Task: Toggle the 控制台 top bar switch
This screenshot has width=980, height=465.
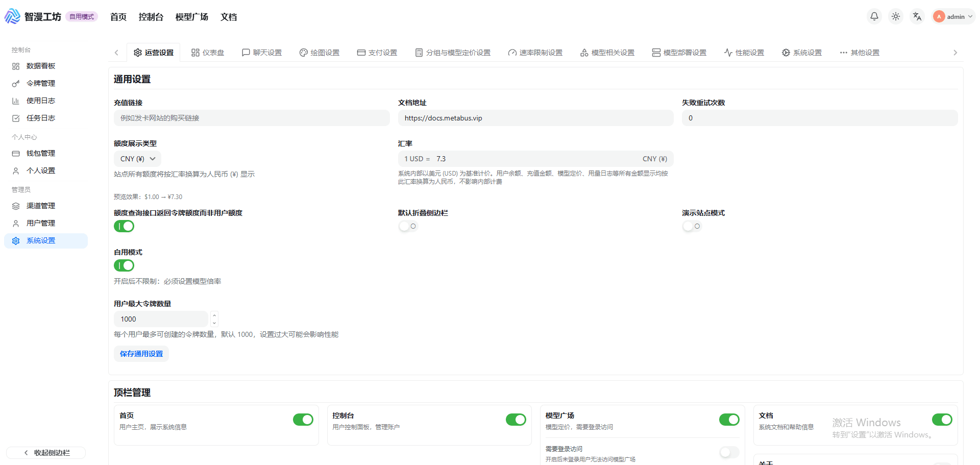Action: (516, 420)
